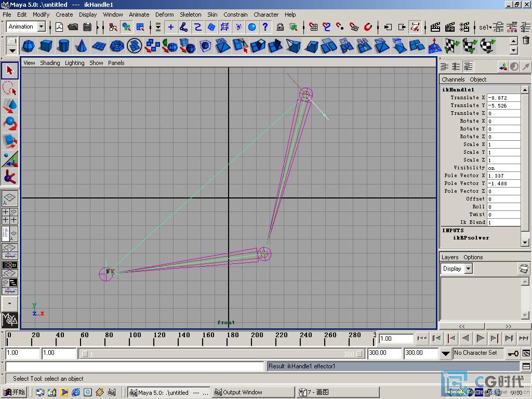Enable Snap to Points icon
Viewport: 532px width, 399px height.
[341, 27]
